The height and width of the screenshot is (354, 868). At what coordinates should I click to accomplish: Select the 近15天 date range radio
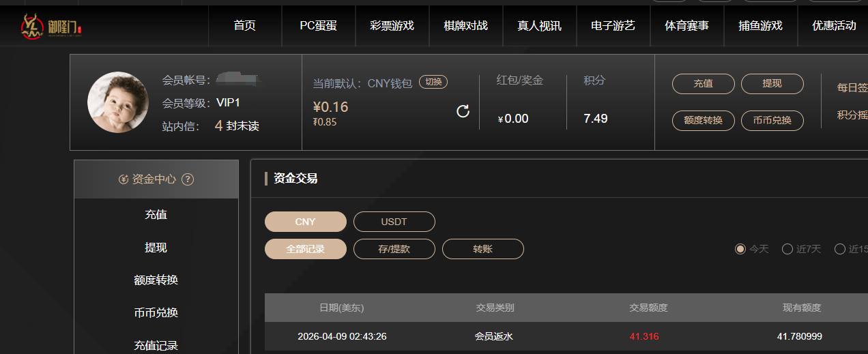840,249
